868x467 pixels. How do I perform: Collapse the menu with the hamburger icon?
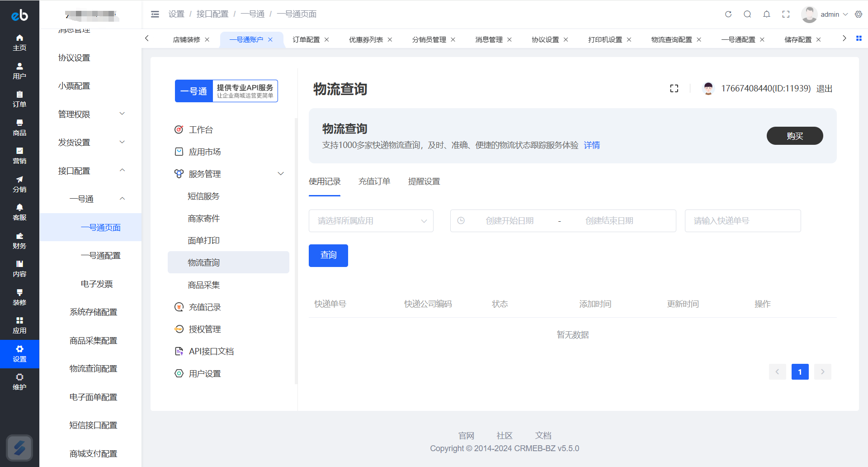pos(155,14)
